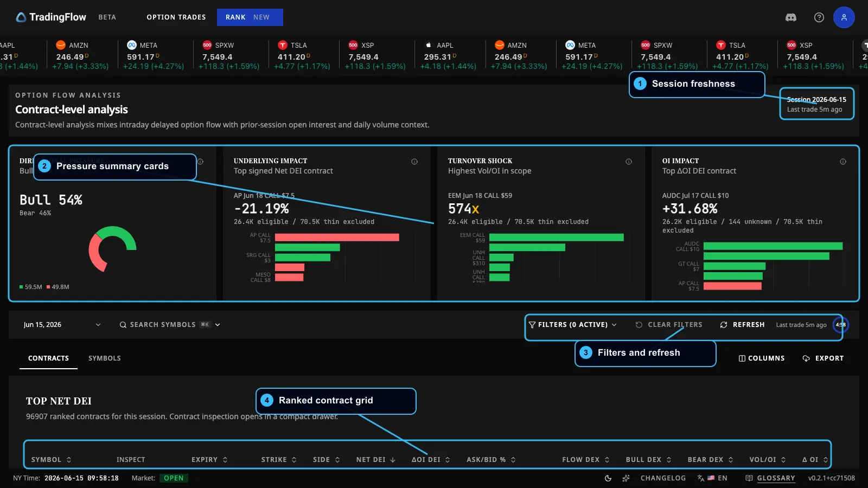This screenshot has height=488, width=868.
Task: Sort by NET DEI descending arrow
Action: pyautogui.click(x=393, y=460)
